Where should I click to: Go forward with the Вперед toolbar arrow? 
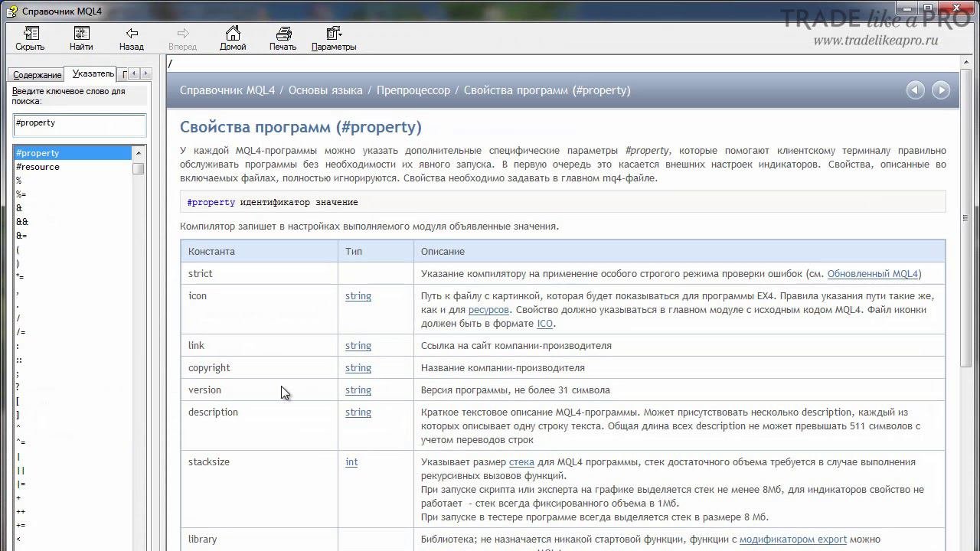pos(182,39)
